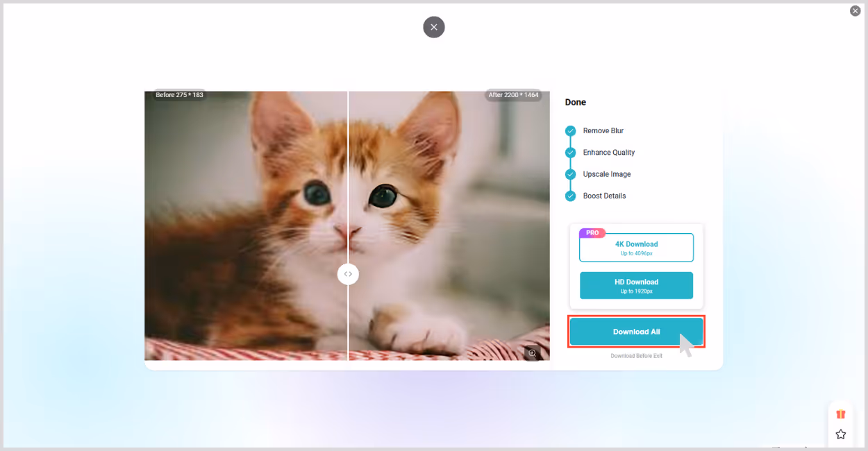
Task: Click the 'Before 275 * 183' label
Action: click(x=179, y=95)
